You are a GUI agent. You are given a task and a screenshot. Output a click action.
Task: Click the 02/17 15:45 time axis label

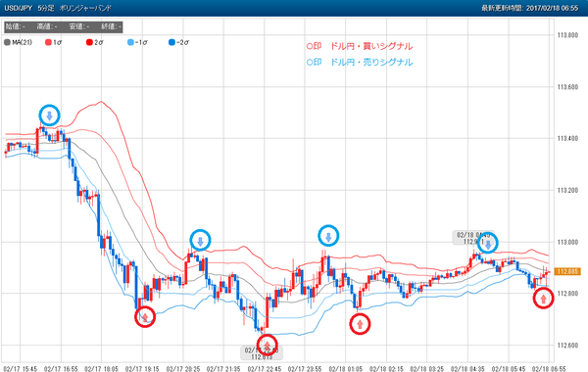tap(21, 369)
